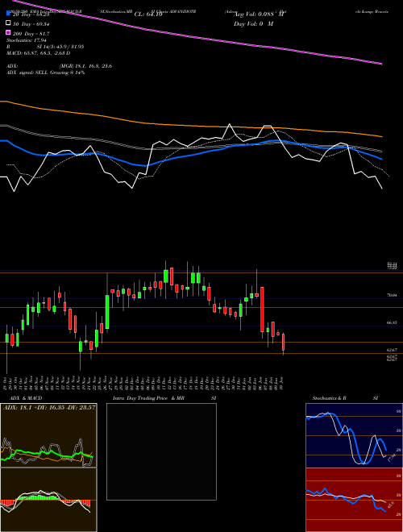Click the '(MGR) 18.1, 16.3, 23.6' ADX values
The image size is (403, 532).
point(85,66)
